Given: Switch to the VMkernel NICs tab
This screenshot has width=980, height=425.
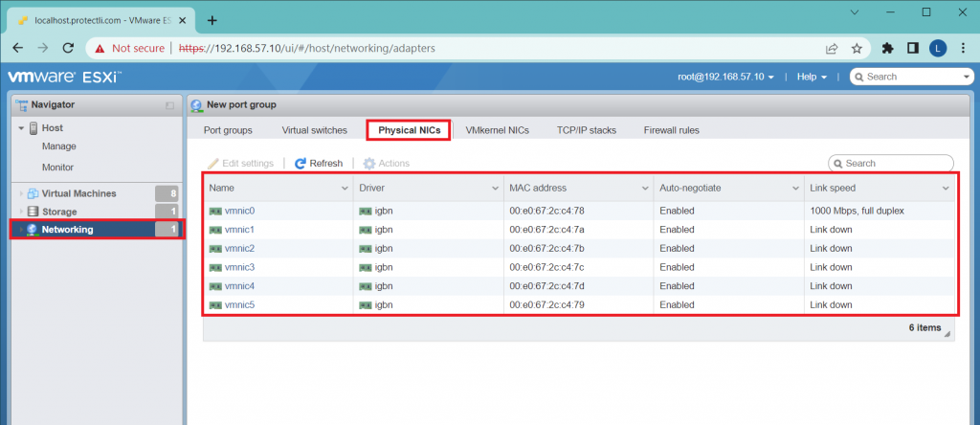Looking at the screenshot, I should [498, 130].
